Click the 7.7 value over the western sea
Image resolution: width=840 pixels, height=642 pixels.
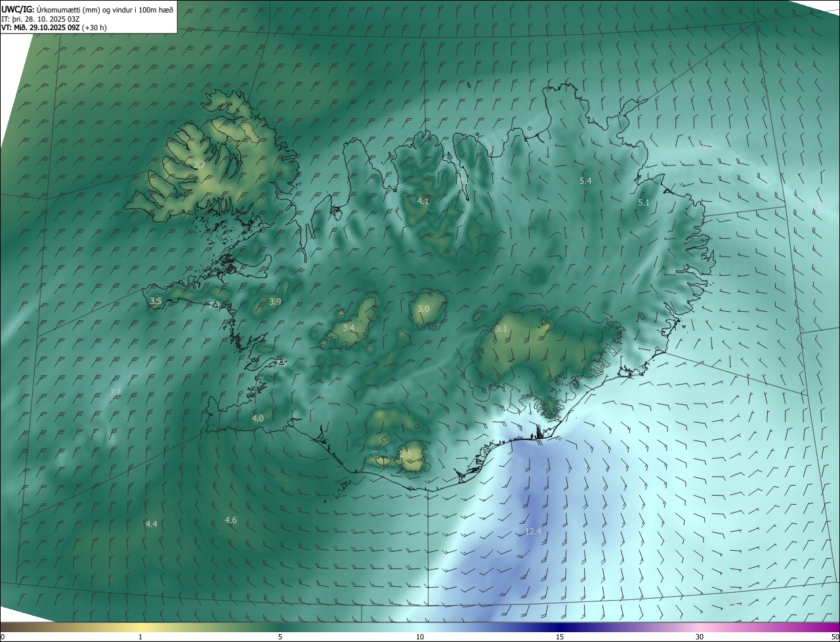[115, 392]
